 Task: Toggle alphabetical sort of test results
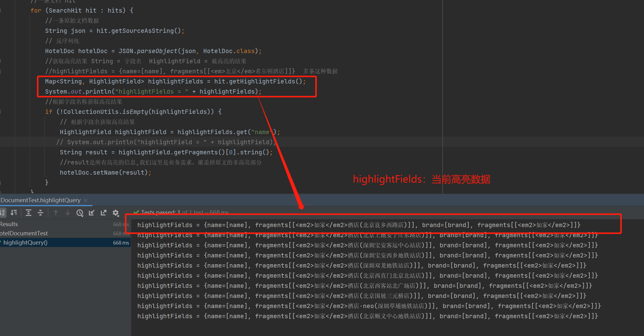pyautogui.click(x=2, y=213)
